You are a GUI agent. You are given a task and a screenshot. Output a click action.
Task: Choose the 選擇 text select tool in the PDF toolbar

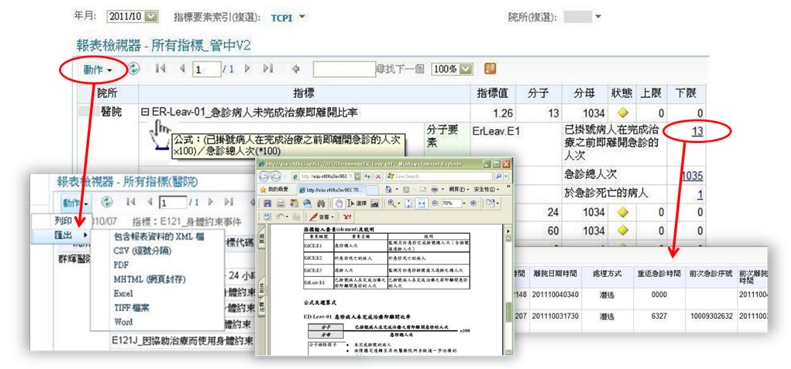[x=357, y=203]
